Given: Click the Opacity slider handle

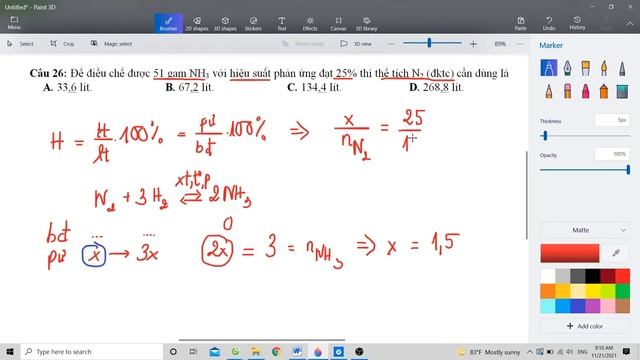Looking at the screenshot, I should coord(628,169).
